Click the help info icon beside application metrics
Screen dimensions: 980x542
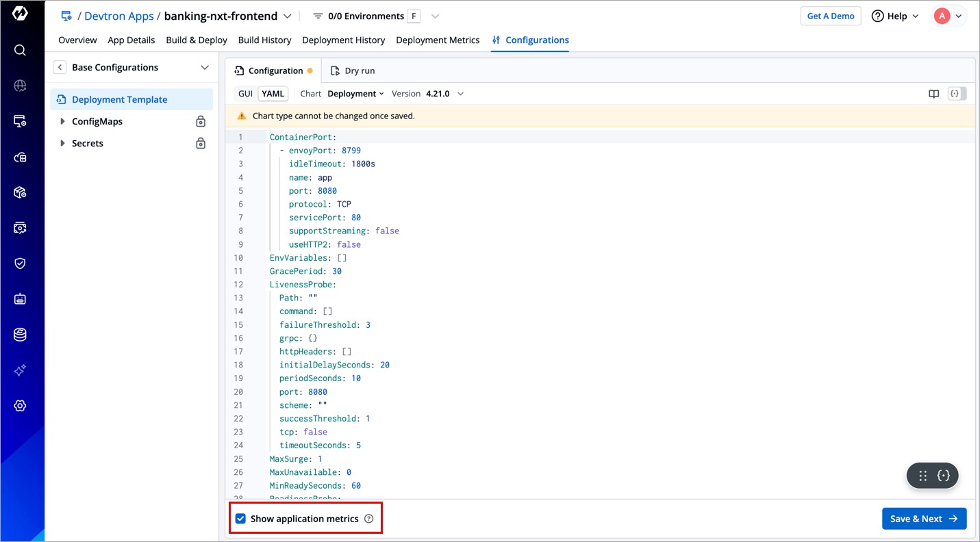(369, 519)
